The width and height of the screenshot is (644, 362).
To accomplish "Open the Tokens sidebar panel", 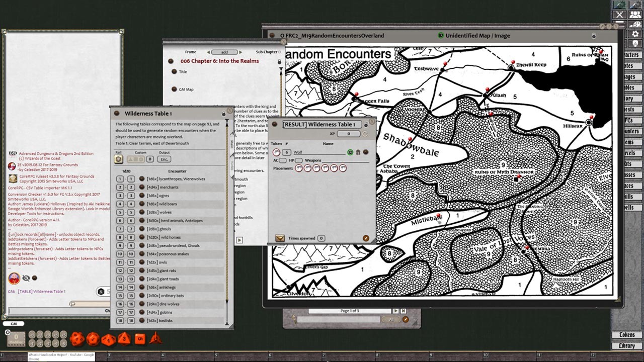I will click(x=626, y=334).
